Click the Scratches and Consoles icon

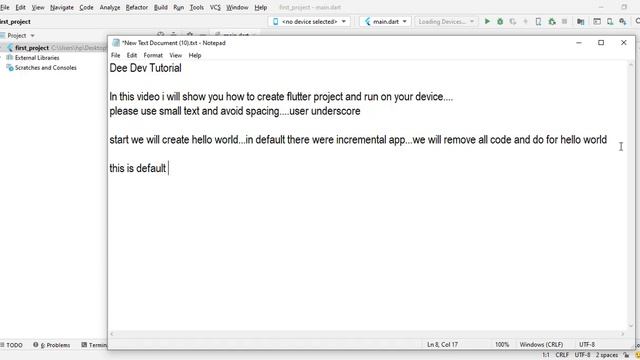[x=10, y=68]
